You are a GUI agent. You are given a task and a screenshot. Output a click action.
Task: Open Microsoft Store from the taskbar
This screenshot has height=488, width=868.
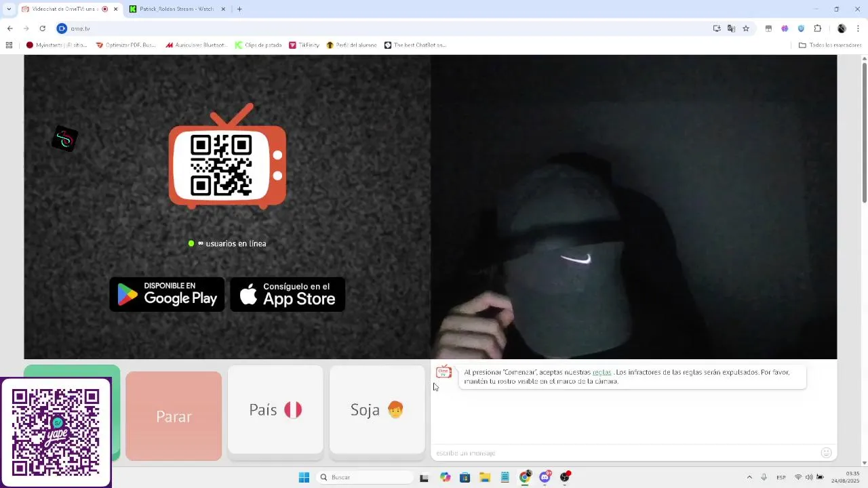pos(465,477)
